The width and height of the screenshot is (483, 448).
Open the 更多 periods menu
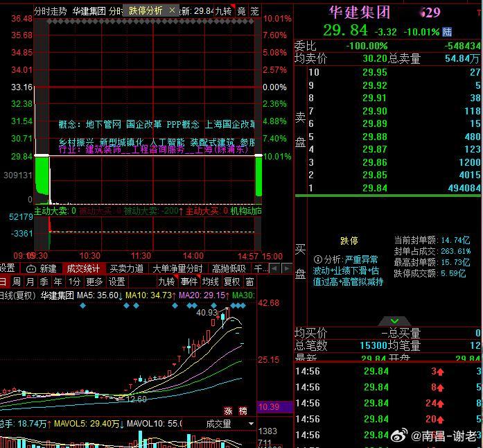(94, 282)
